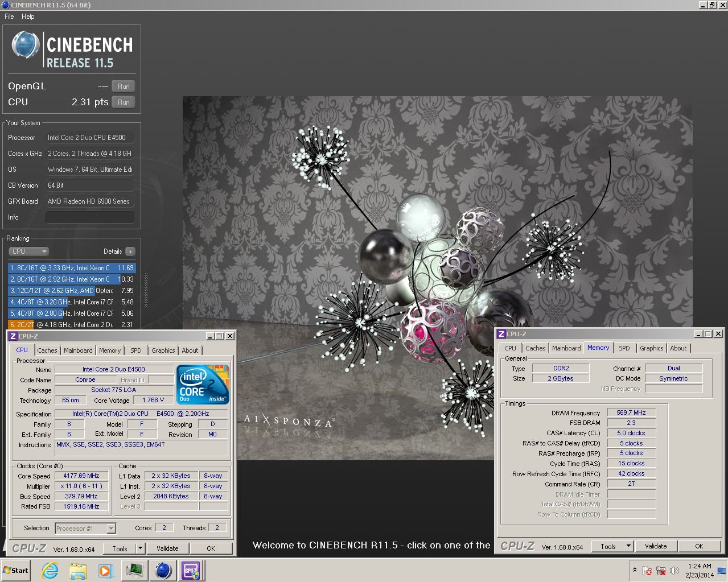This screenshot has width=728, height=582.
Task: Switch to Caches tab in right CPU-Z window
Action: [536, 348]
